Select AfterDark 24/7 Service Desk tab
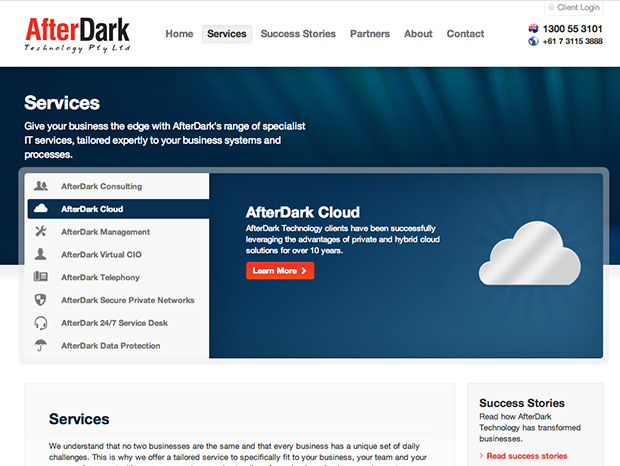Viewport: 620px width, 466px height. 117,323
